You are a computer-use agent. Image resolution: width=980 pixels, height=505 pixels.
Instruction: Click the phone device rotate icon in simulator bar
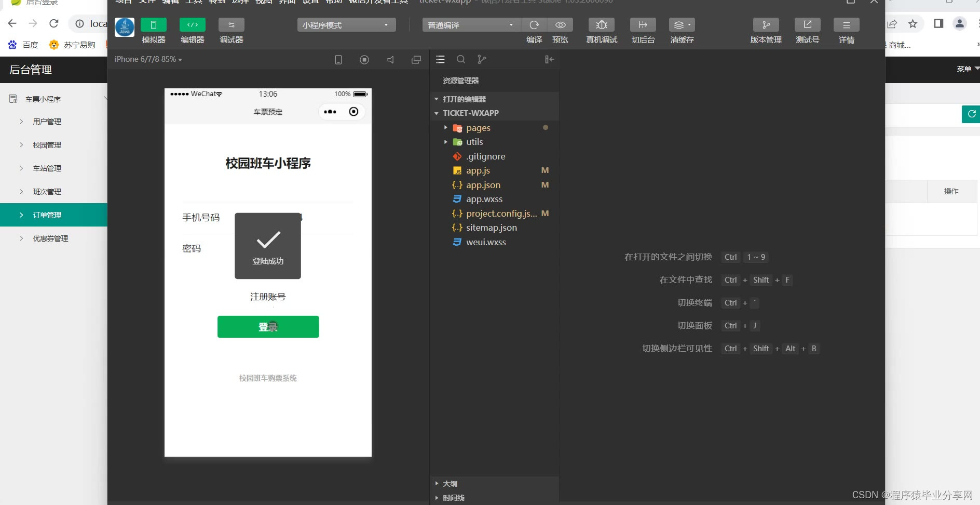click(x=338, y=60)
